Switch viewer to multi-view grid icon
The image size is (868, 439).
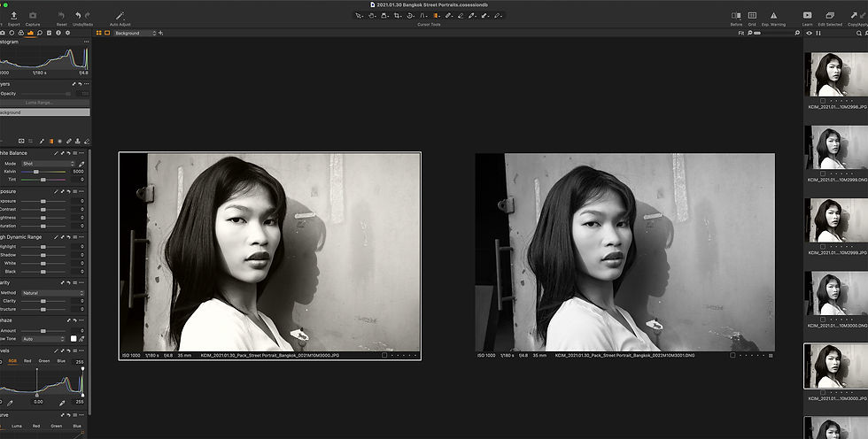coord(99,33)
